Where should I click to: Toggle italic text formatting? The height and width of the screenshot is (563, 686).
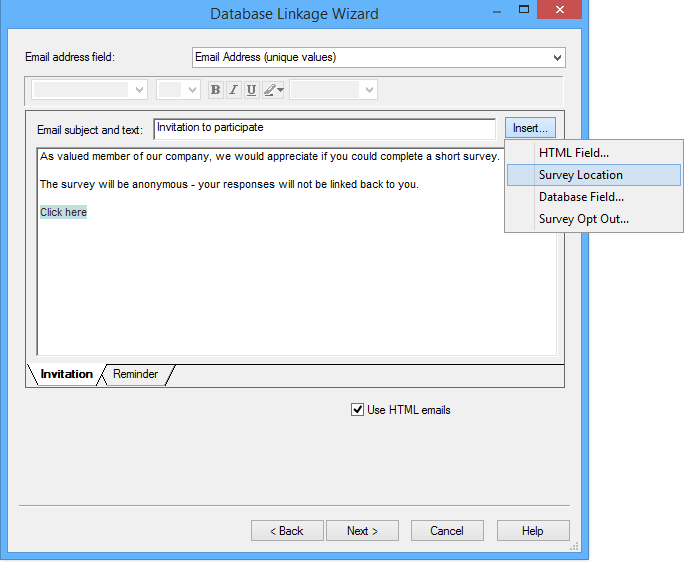click(233, 90)
